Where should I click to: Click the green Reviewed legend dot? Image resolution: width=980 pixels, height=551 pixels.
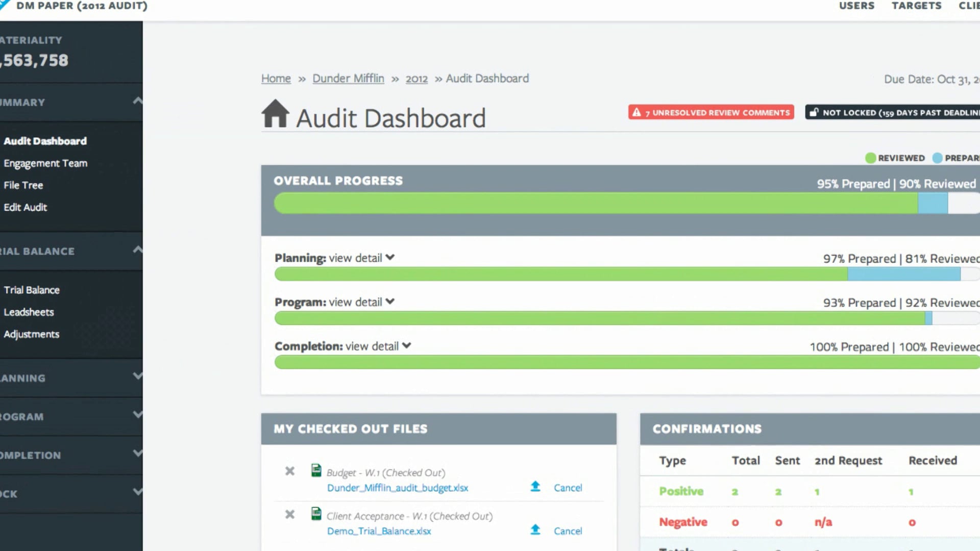(870, 158)
